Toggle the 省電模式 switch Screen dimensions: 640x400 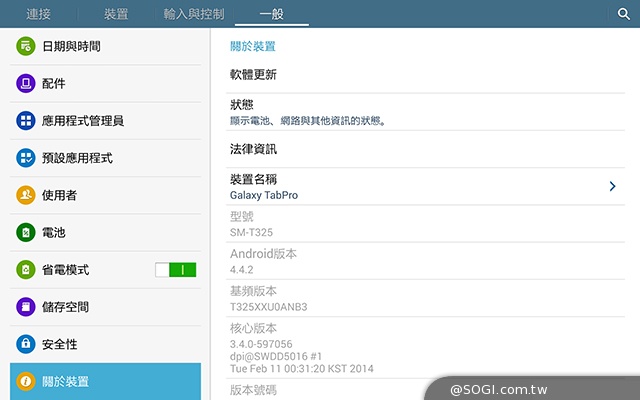[x=175, y=270]
